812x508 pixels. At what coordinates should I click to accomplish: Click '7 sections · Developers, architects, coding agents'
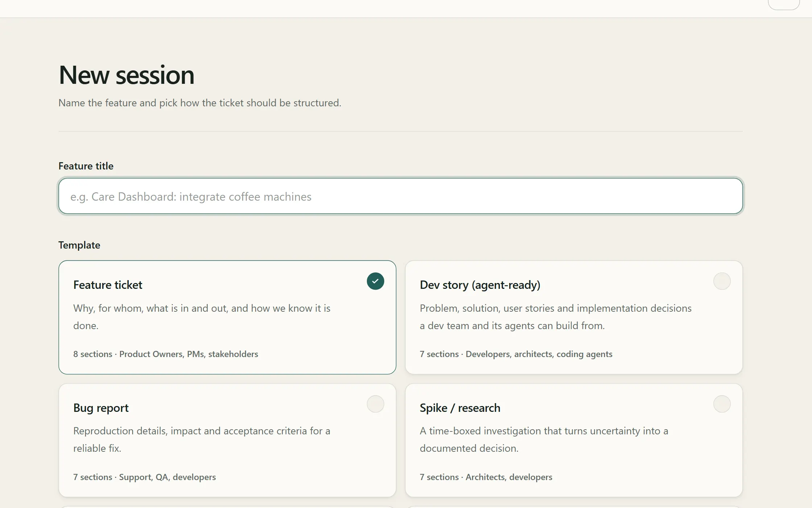point(516,354)
